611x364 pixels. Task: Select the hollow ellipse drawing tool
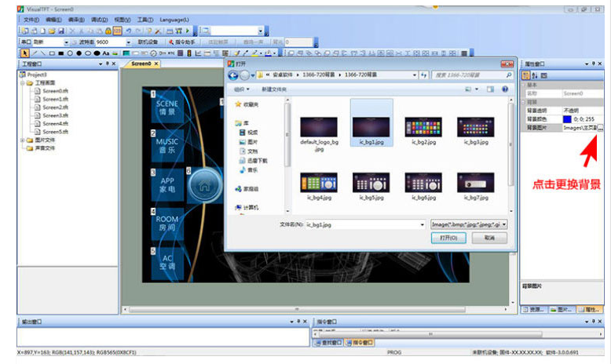[x=88, y=53]
